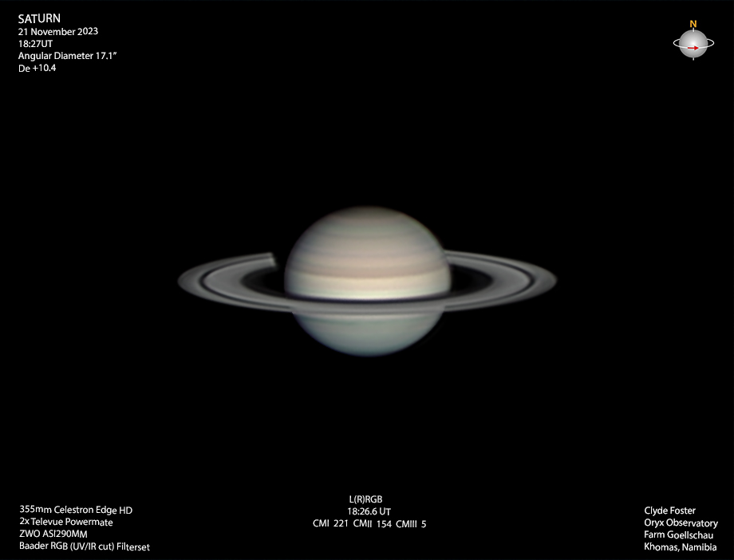Viewport: 734px width, 560px height.
Task: Click the Saturn planet image
Action: (368, 282)
